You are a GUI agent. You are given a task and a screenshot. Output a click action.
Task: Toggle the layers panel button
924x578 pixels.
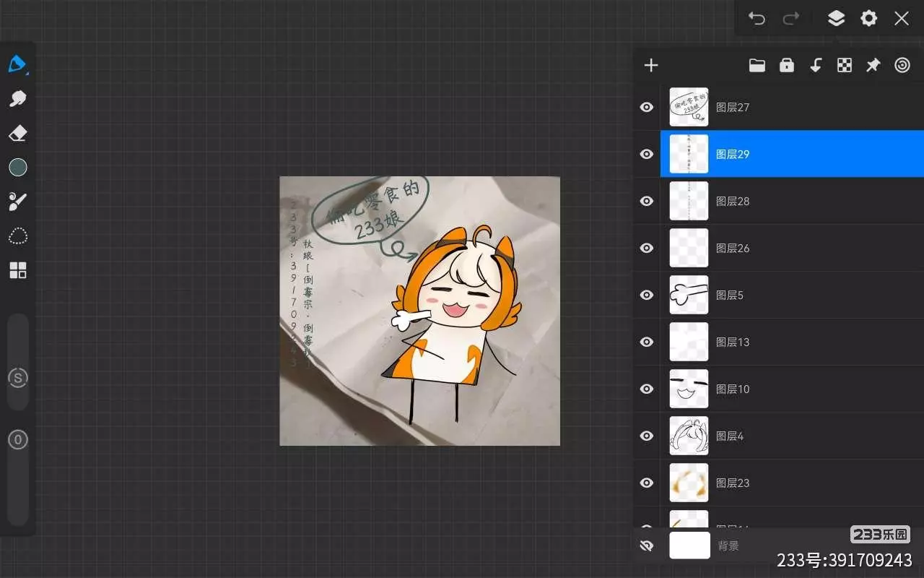(x=836, y=19)
